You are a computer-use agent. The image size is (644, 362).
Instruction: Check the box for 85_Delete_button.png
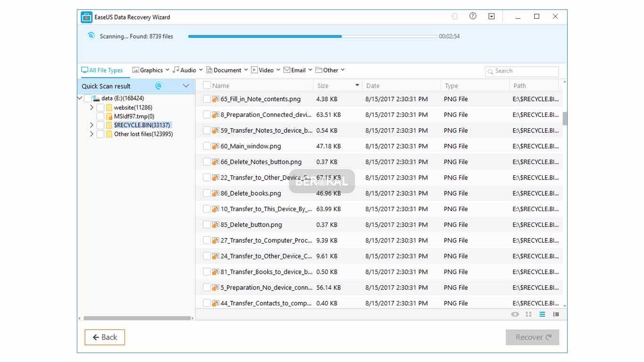(206, 225)
